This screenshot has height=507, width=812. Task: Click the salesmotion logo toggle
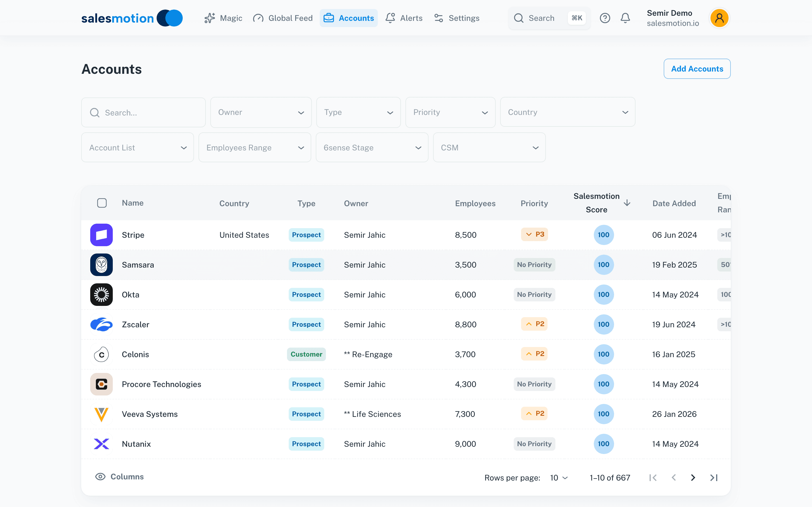(x=170, y=18)
